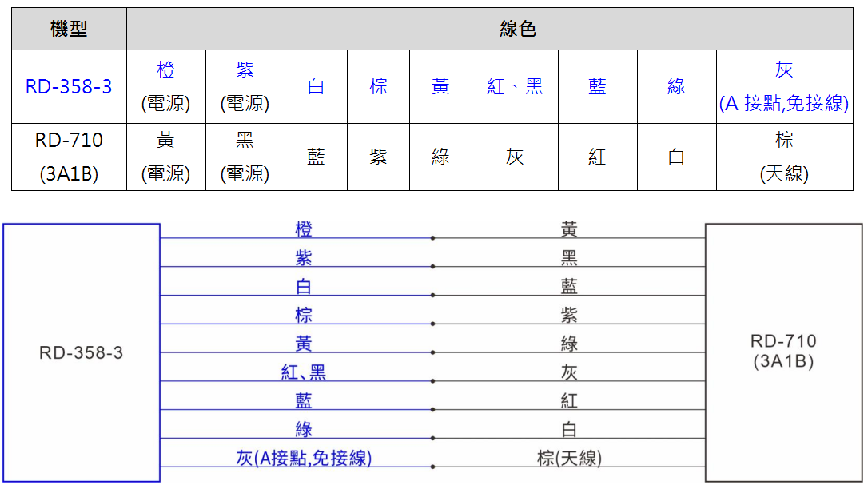Select the 黃 (電源) cell in RD-710 row
Image resolution: width=868 pixels, height=489 pixels.
165,157
